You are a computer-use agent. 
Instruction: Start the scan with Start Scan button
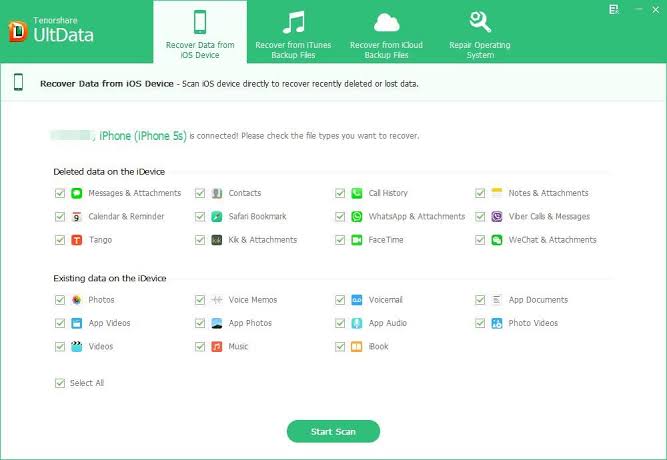(x=333, y=431)
